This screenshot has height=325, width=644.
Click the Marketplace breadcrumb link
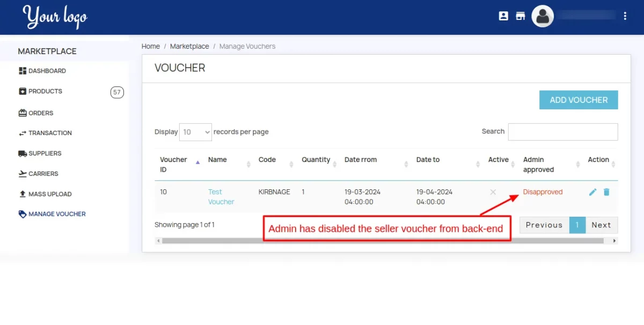[189, 47]
